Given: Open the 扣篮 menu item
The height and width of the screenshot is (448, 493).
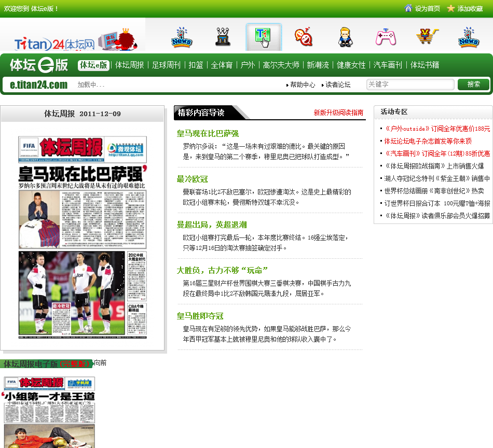Looking at the screenshot, I should tap(196, 65).
